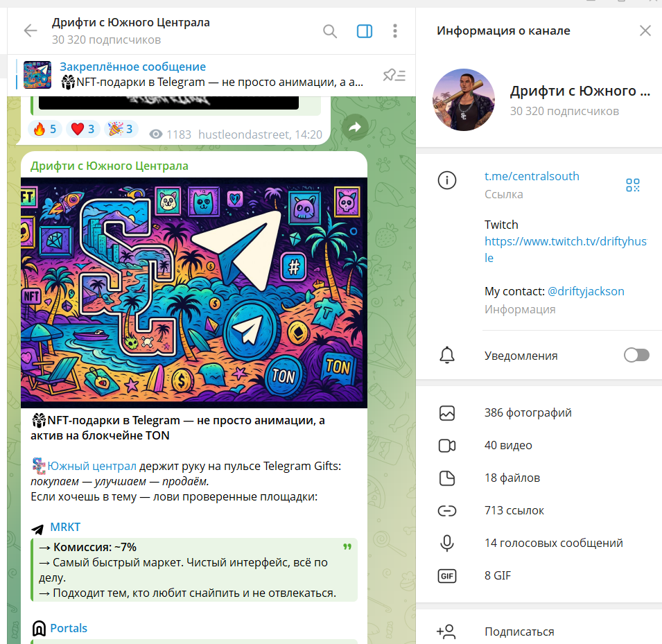662x644 pixels.
Task: Open the channel avatar in the info panel
Action: tap(464, 100)
